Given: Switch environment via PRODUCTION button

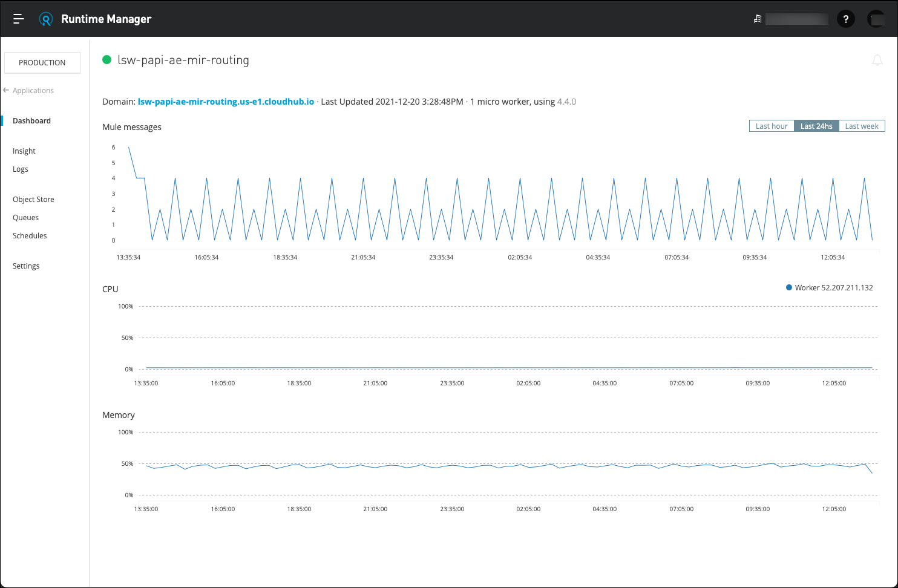Looking at the screenshot, I should tap(42, 62).
